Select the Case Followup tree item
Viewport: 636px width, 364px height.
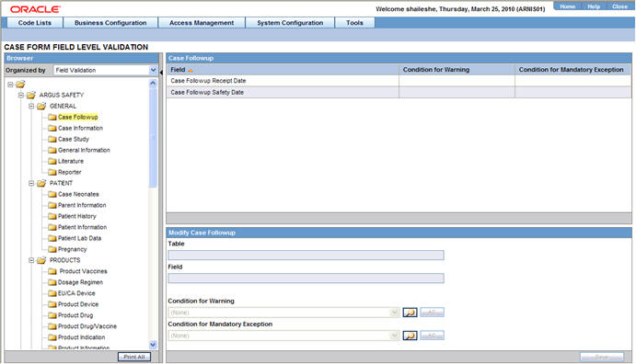[x=78, y=117]
